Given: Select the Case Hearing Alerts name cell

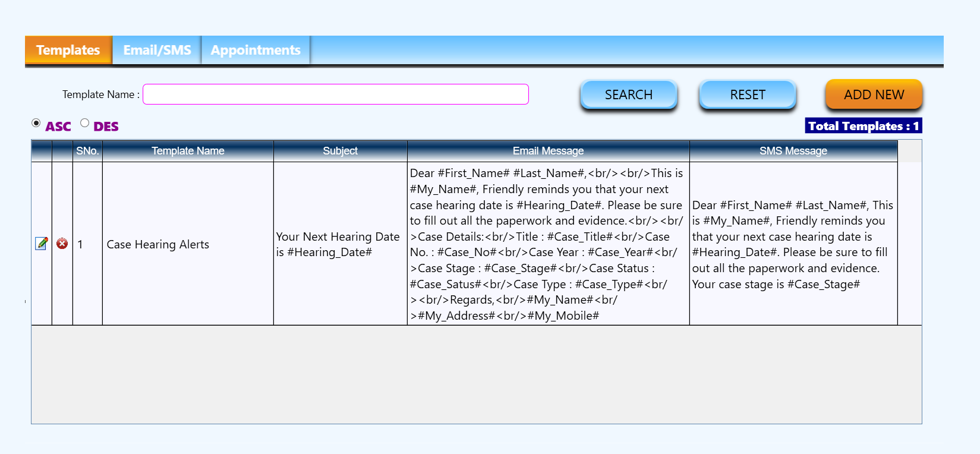Looking at the screenshot, I should tap(158, 244).
